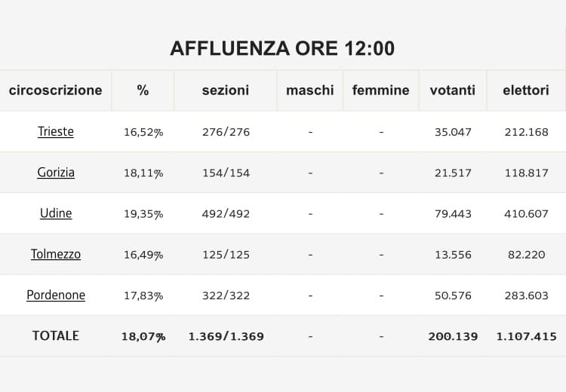Select the Tolmezzo district link
566x392 pixels.
pos(56,254)
